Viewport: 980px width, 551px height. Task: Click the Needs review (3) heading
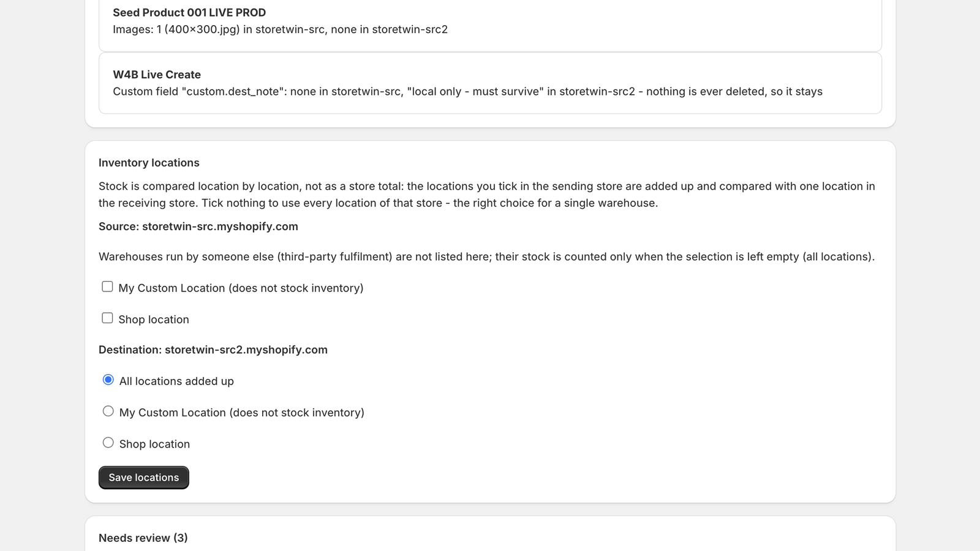[x=143, y=538]
